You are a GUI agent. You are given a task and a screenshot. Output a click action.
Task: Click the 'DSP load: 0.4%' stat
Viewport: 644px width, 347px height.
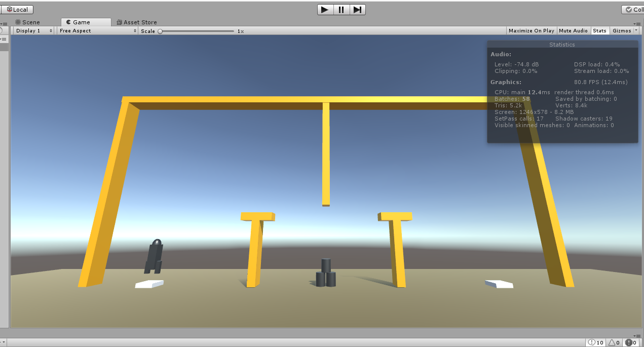596,64
